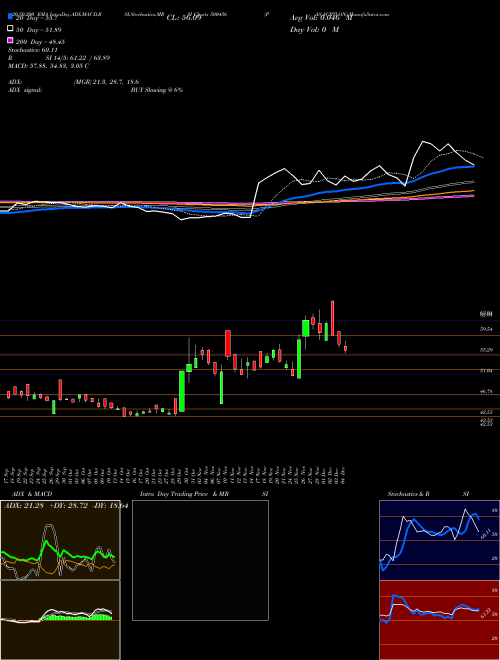Select the '200 Day - 48.45' legend text
The image size is (500, 660).
point(40,42)
